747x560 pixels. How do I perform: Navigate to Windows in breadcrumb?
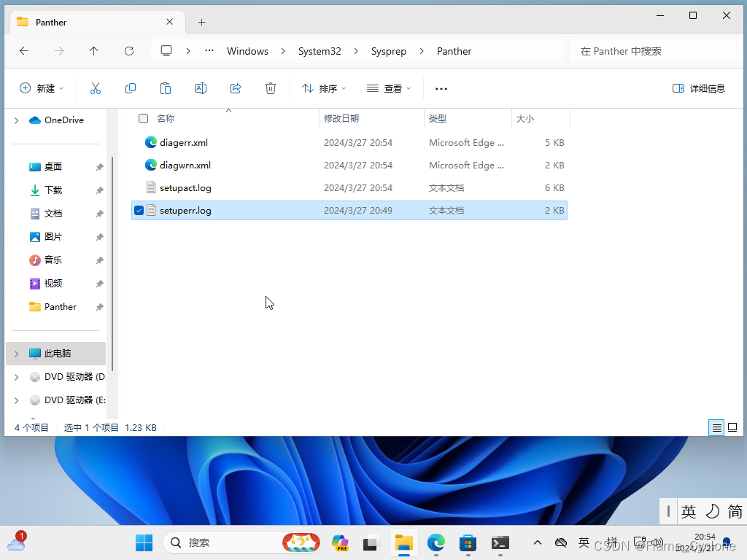(x=247, y=51)
